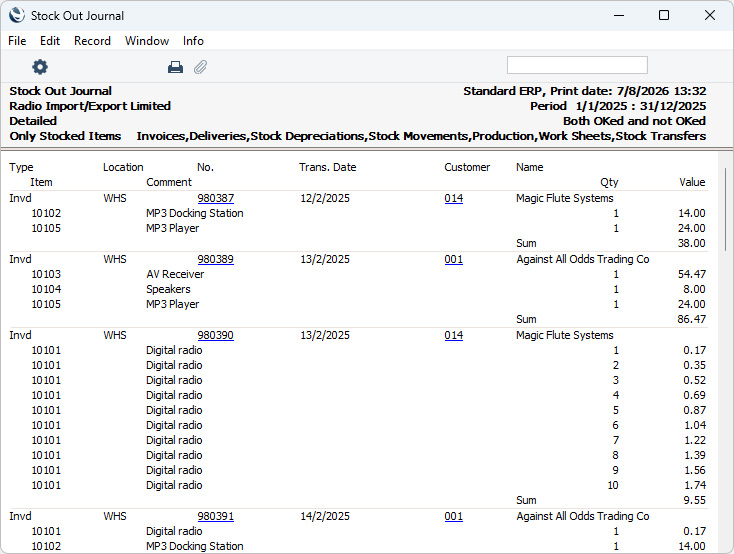Viewport: 734px width, 554px height.
Task: Click the Sum value 38.00
Action: click(x=691, y=243)
